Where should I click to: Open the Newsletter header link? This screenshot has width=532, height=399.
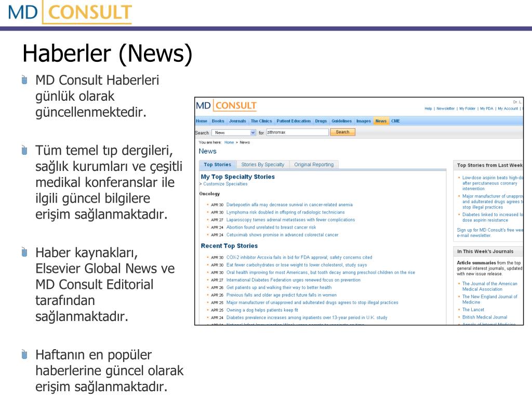[445, 109]
